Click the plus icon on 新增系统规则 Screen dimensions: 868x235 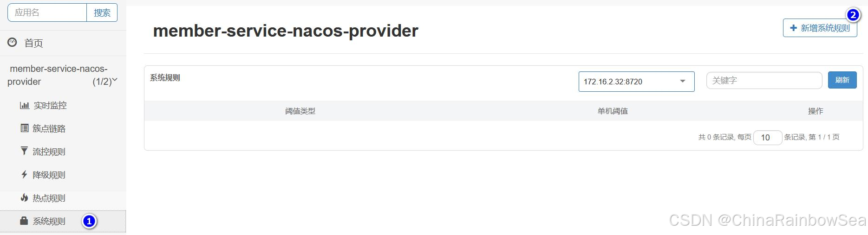(x=793, y=28)
